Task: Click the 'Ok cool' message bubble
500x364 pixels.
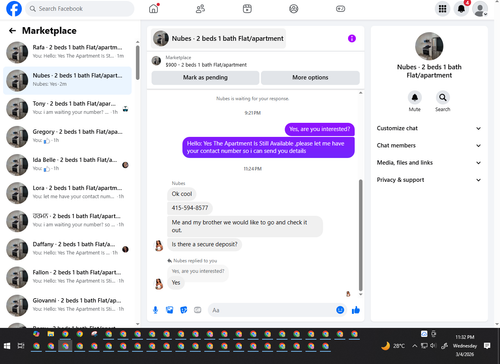Action: (x=182, y=194)
